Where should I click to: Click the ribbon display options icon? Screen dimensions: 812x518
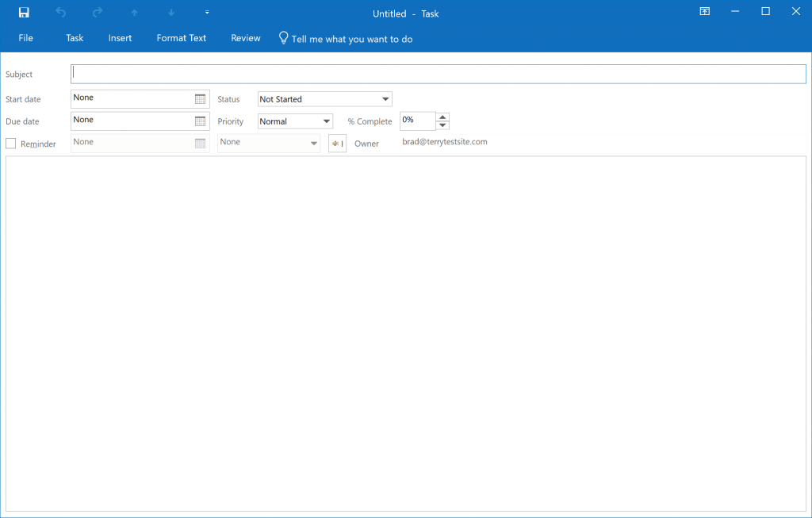704,11
